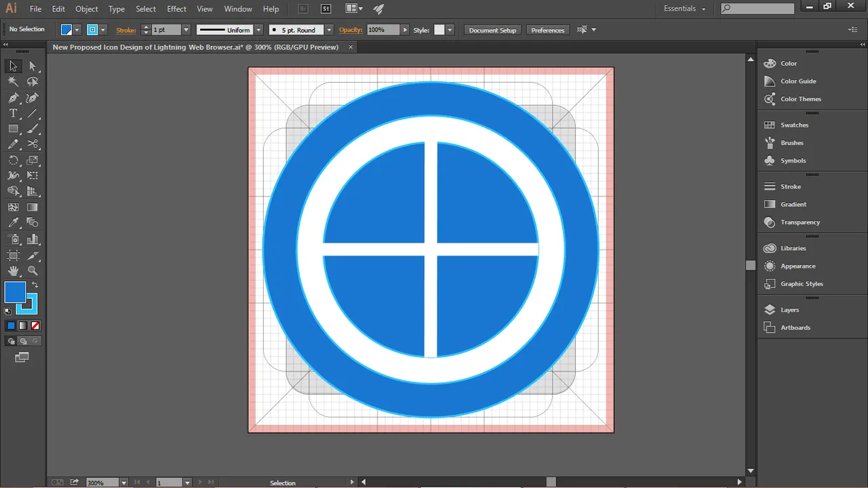Select the Hand tool

point(13,271)
